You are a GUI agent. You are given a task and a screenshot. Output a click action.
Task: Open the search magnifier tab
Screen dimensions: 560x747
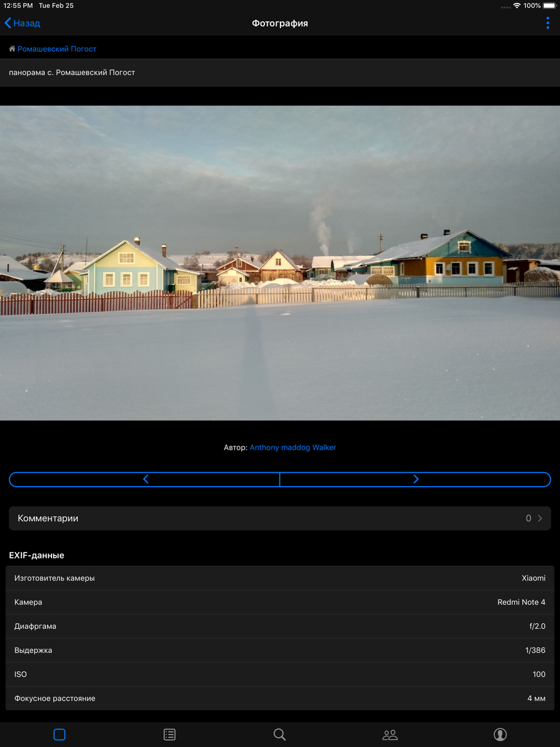[279, 735]
